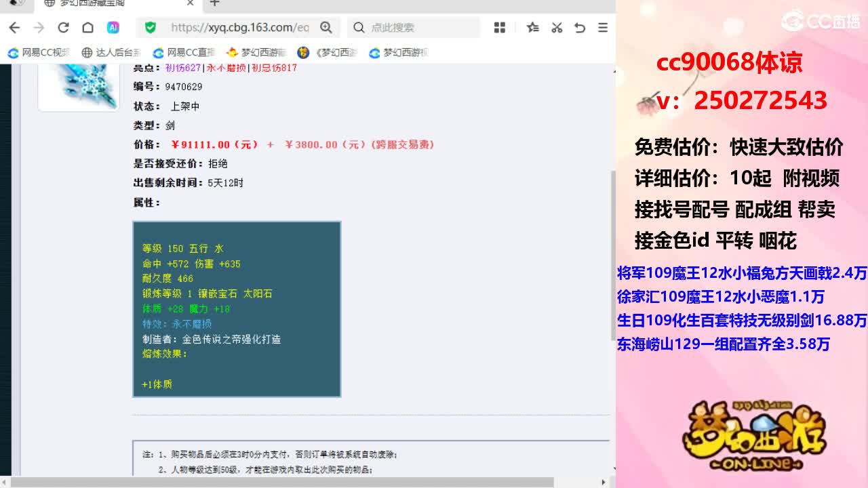The height and width of the screenshot is (488, 868).
Task: Click the remaining time 5天12时
Action: [225, 183]
